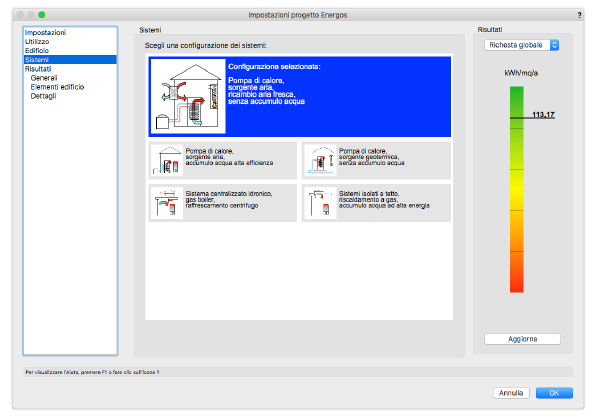Image resolution: width=595 pixels, height=417 pixels.
Task: Click the kWh/mq/a energy color scale
Action: tap(516, 189)
